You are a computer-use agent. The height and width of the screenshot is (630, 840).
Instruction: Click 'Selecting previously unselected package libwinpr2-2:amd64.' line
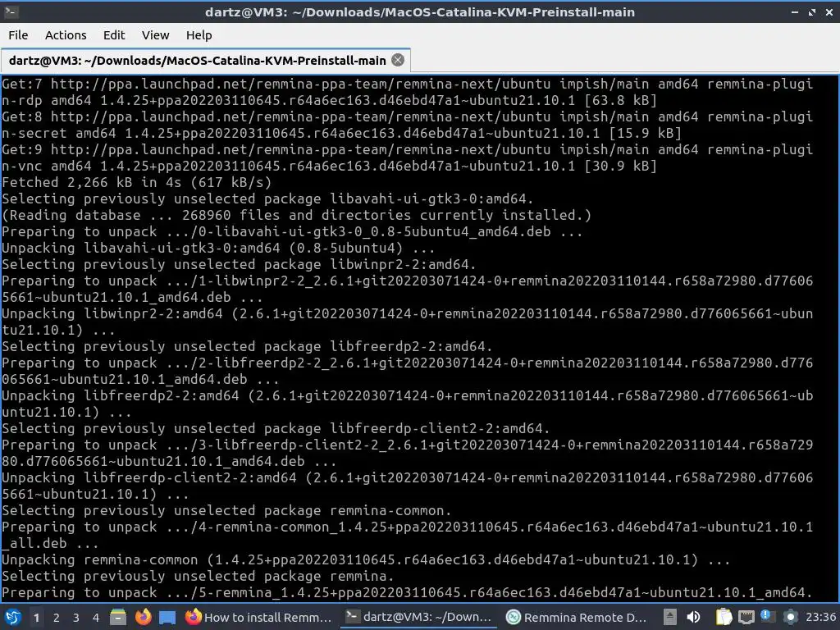coord(239,264)
